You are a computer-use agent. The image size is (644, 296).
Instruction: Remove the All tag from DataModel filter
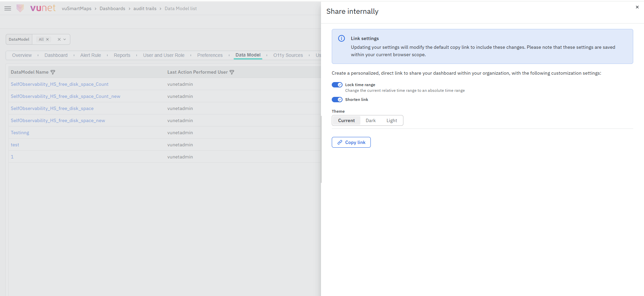47,39
